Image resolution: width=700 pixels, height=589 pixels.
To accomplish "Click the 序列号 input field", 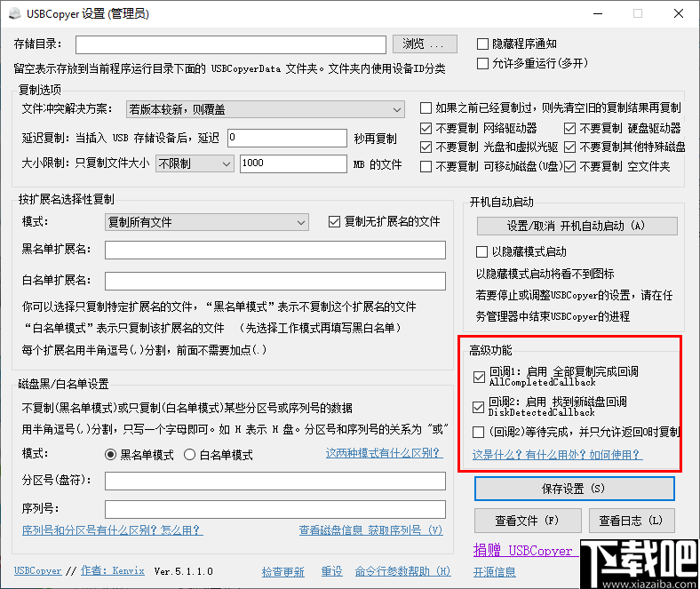I will (x=275, y=509).
